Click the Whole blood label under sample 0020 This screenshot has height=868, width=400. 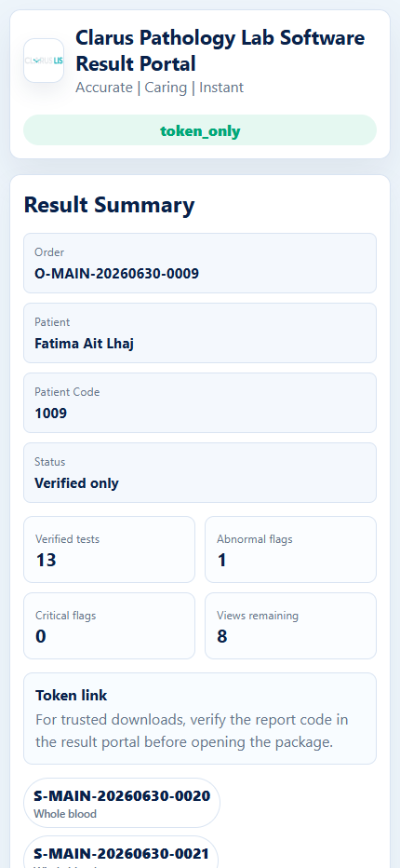[x=65, y=814]
